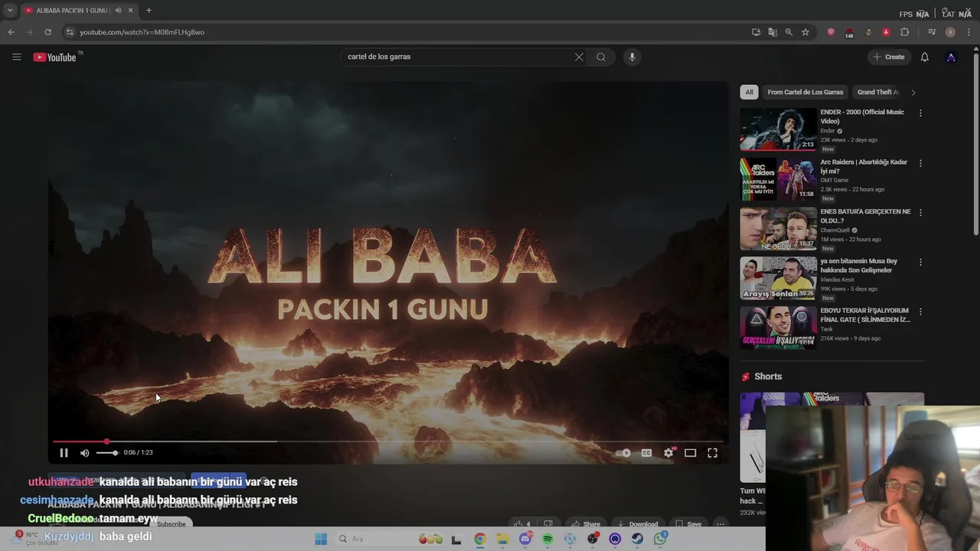Image resolution: width=980 pixels, height=551 pixels.
Task: Open Spotify from the taskbar
Action: [547, 539]
